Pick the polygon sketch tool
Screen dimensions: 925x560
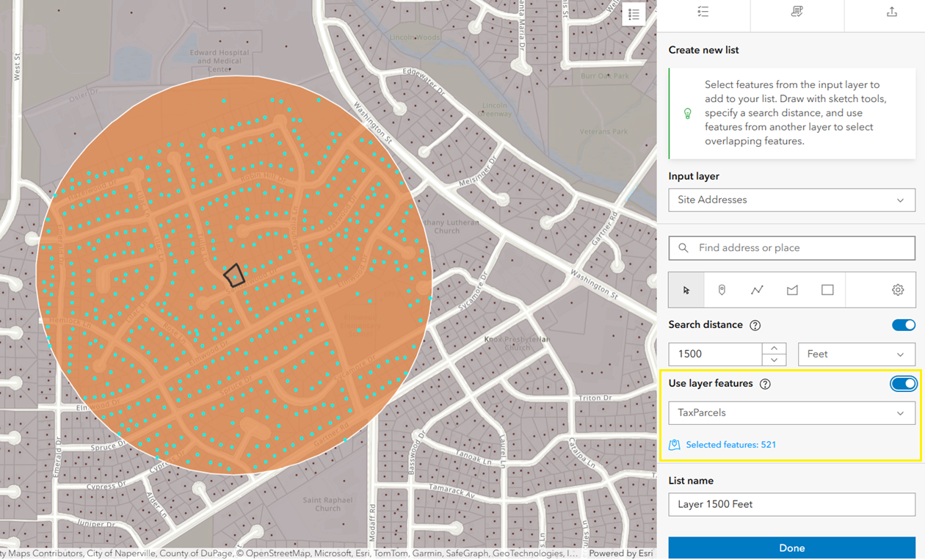click(792, 290)
